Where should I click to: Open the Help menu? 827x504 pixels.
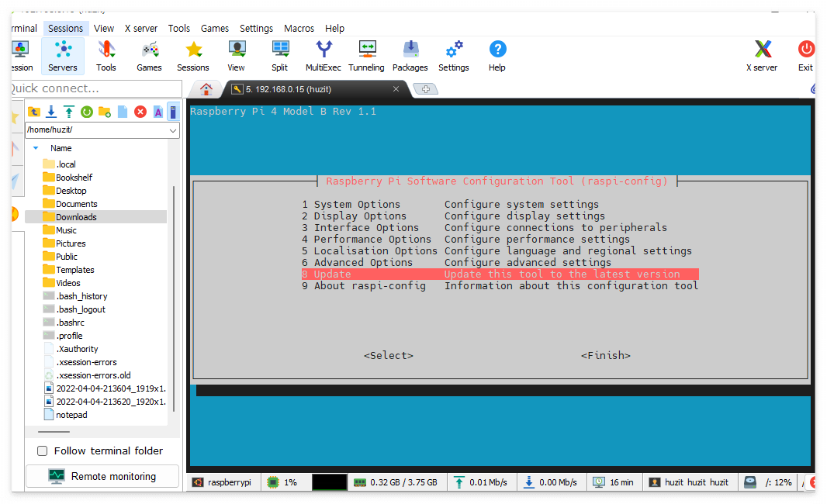click(334, 29)
